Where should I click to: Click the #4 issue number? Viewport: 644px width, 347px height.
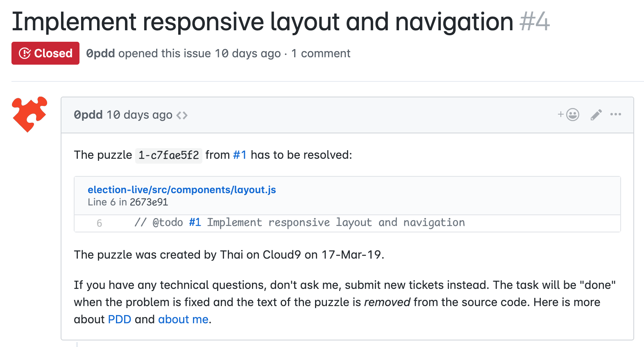[534, 22]
